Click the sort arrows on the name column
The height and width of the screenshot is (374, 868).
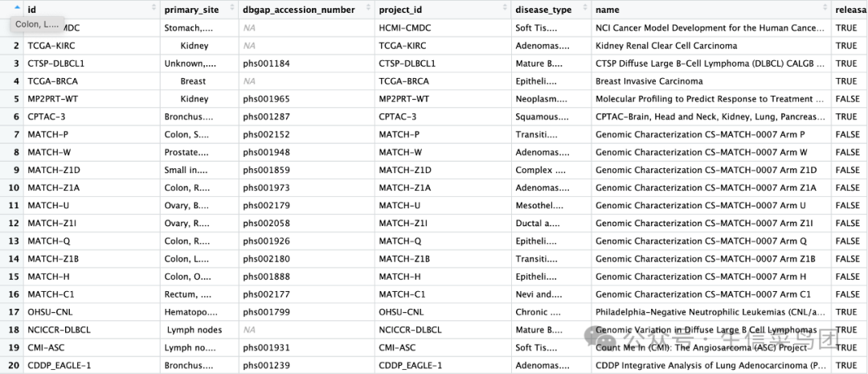[x=825, y=9]
